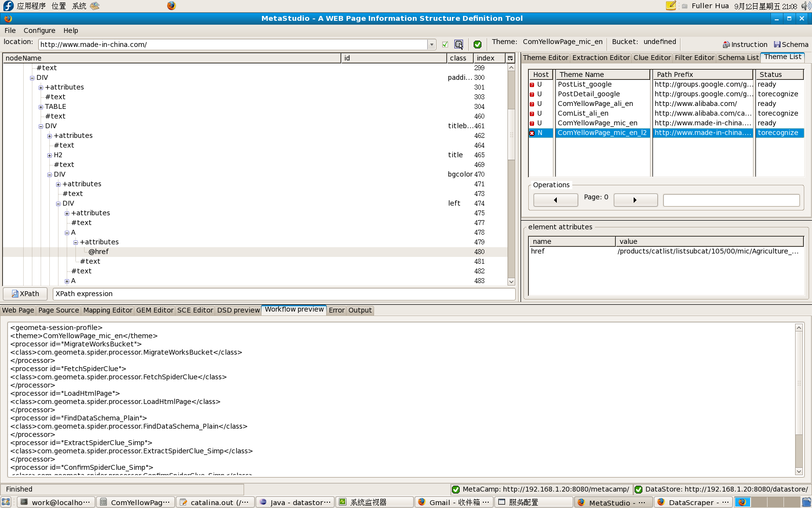Select ComList_ali_en theme row
812x508 pixels.
[x=666, y=113]
